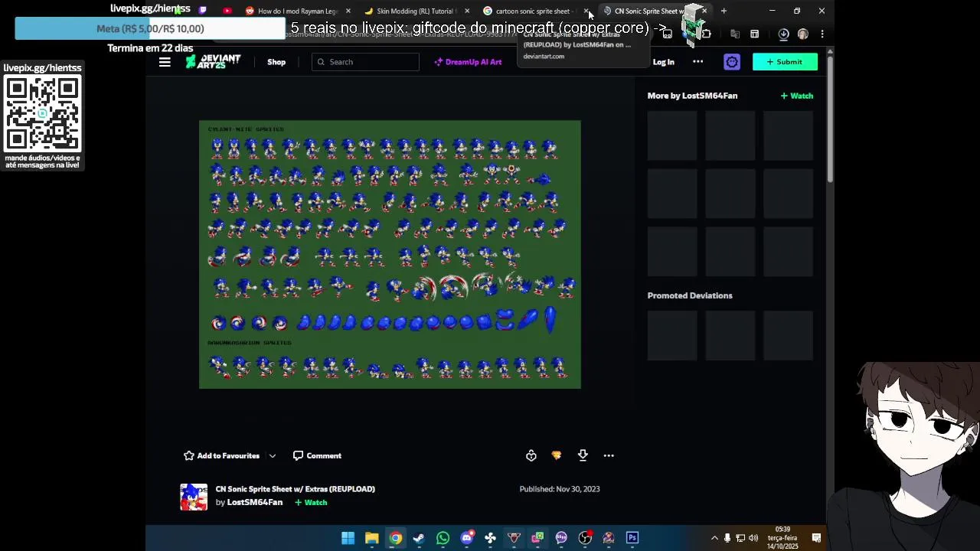Switch to the YouTube pinned tab
980x551 pixels.
227,11
